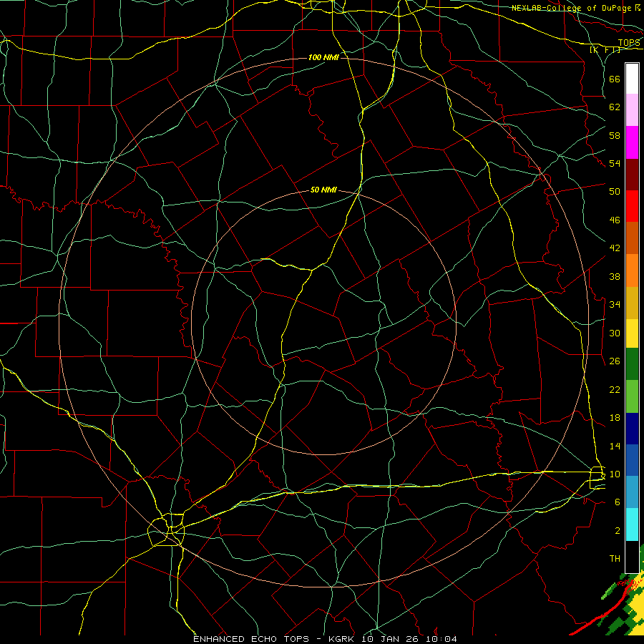Click the KGRK radar site identifier
Image resolution: width=644 pixels, height=644 pixels.
341,639
